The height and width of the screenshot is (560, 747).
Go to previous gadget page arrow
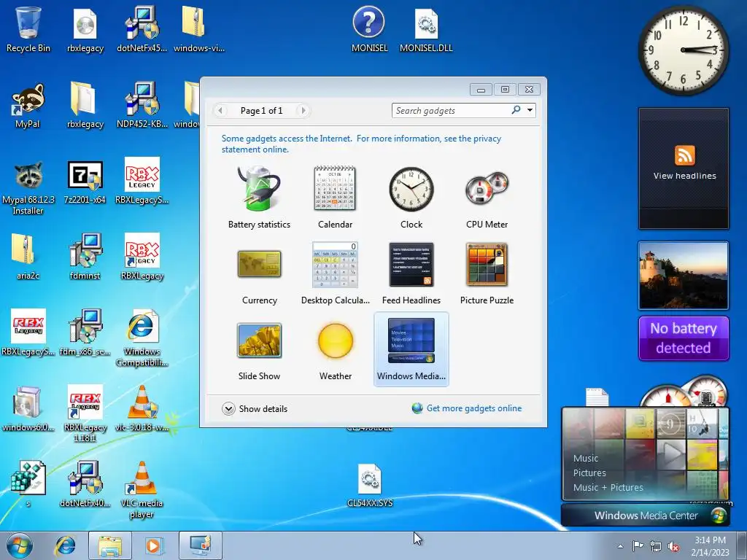220,111
